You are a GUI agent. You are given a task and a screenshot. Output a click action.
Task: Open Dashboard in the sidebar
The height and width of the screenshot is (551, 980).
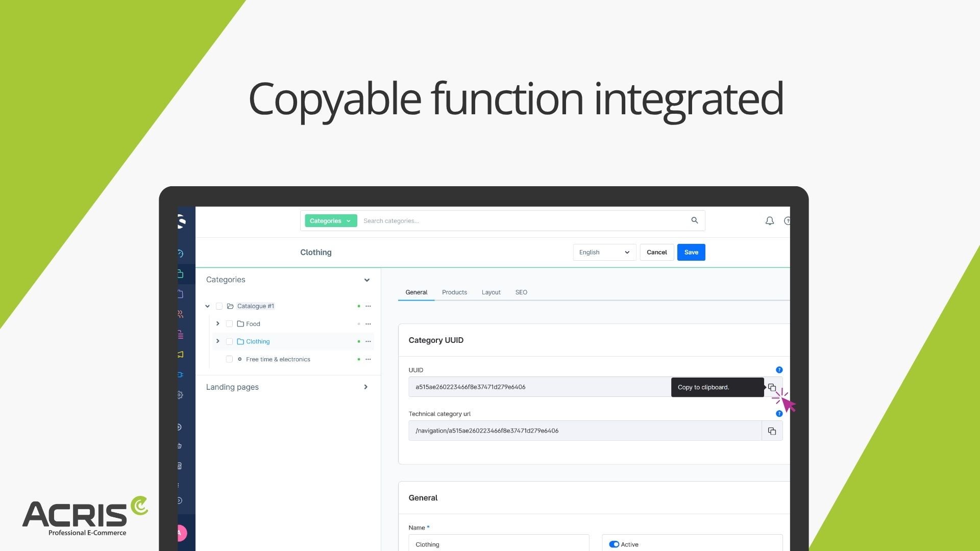point(181,254)
